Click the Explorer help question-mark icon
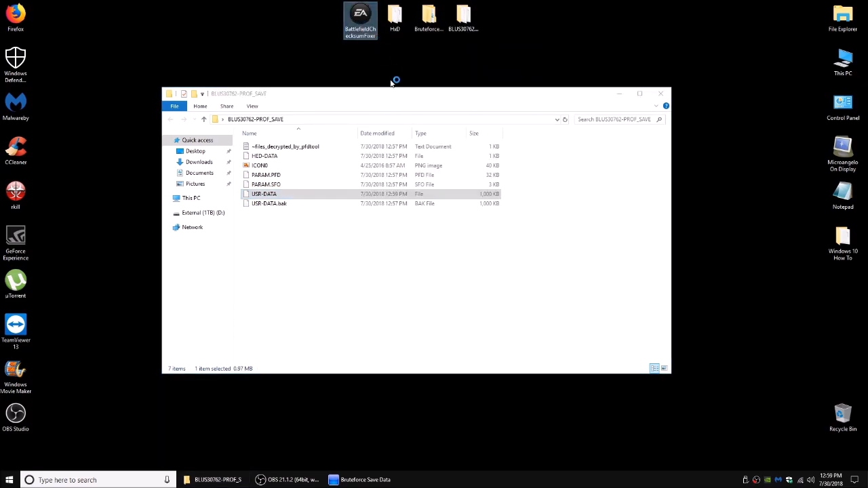868x488 pixels. tap(666, 106)
